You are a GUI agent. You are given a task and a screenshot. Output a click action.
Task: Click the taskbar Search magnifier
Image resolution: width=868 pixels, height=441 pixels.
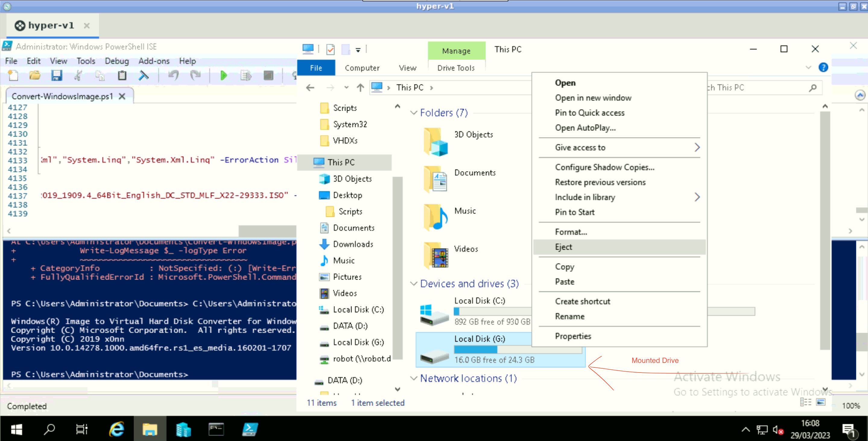49,429
